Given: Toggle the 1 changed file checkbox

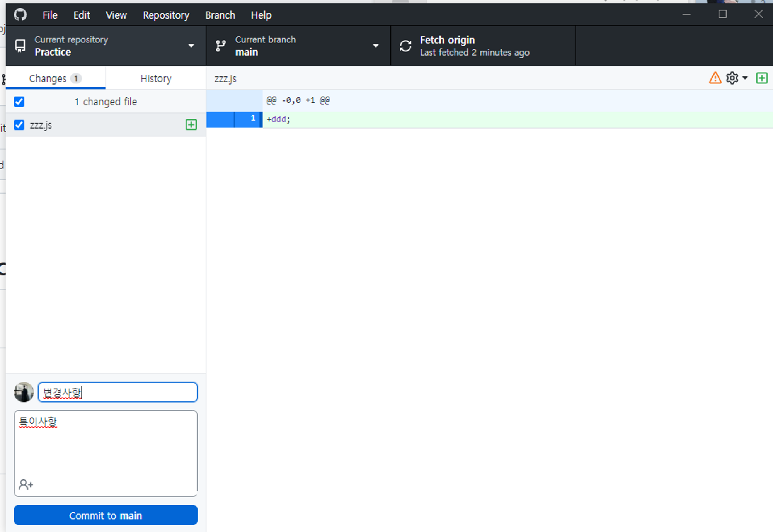Looking at the screenshot, I should click(19, 102).
